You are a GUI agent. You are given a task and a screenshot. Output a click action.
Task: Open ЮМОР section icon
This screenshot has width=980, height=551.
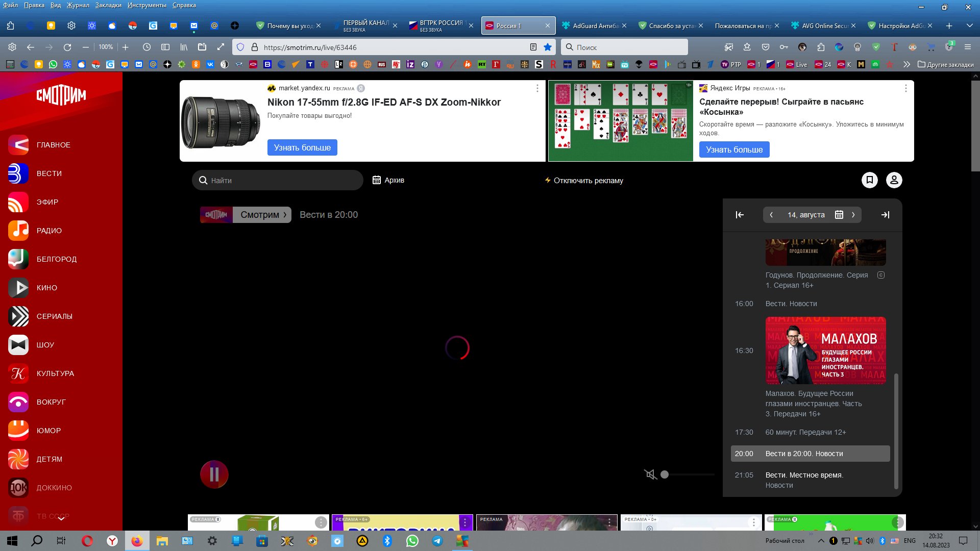(18, 431)
